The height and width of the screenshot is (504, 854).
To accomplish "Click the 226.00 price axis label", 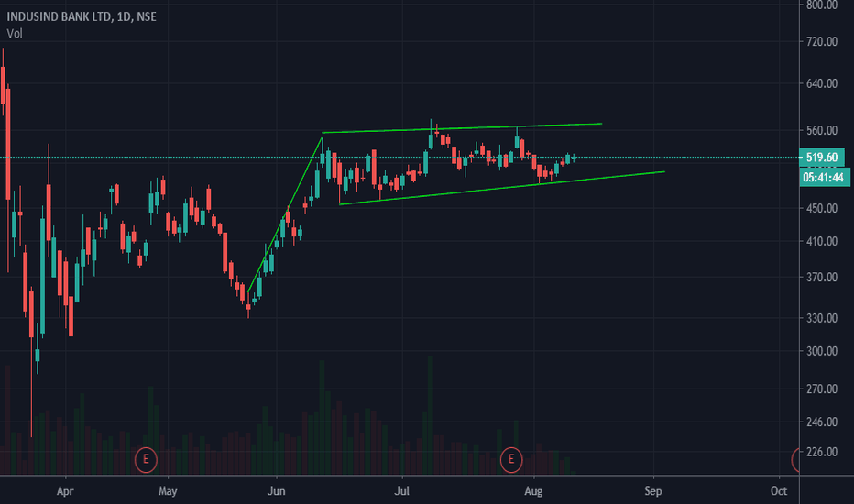I will point(822,452).
